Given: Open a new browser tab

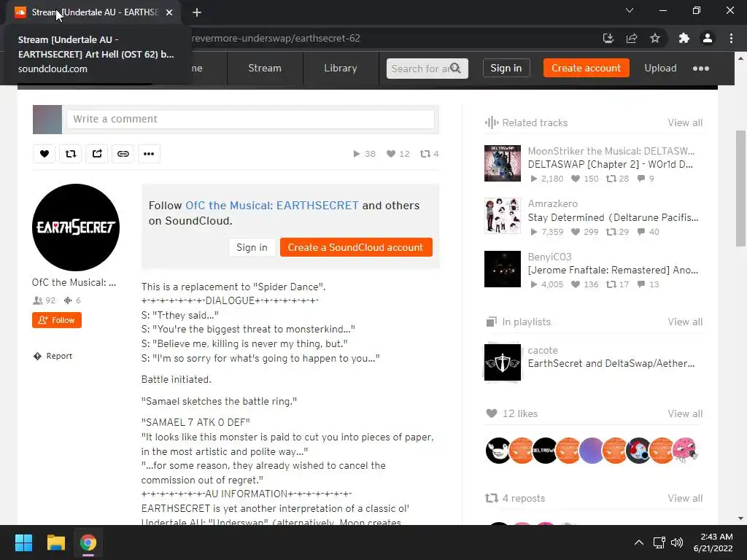Looking at the screenshot, I should click(197, 12).
